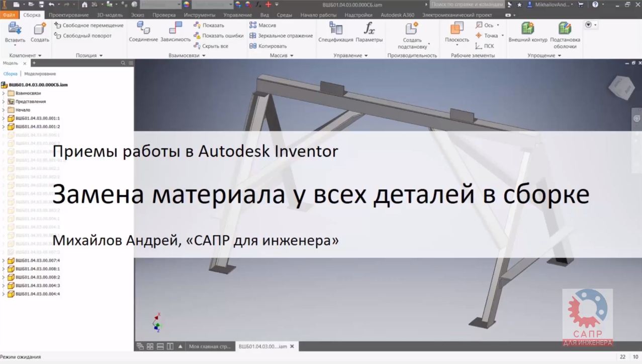The width and height of the screenshot is (642, 364).
Task: Select Свободное перемещение tool
Action: pyautogui.click(x=88, y=25)
